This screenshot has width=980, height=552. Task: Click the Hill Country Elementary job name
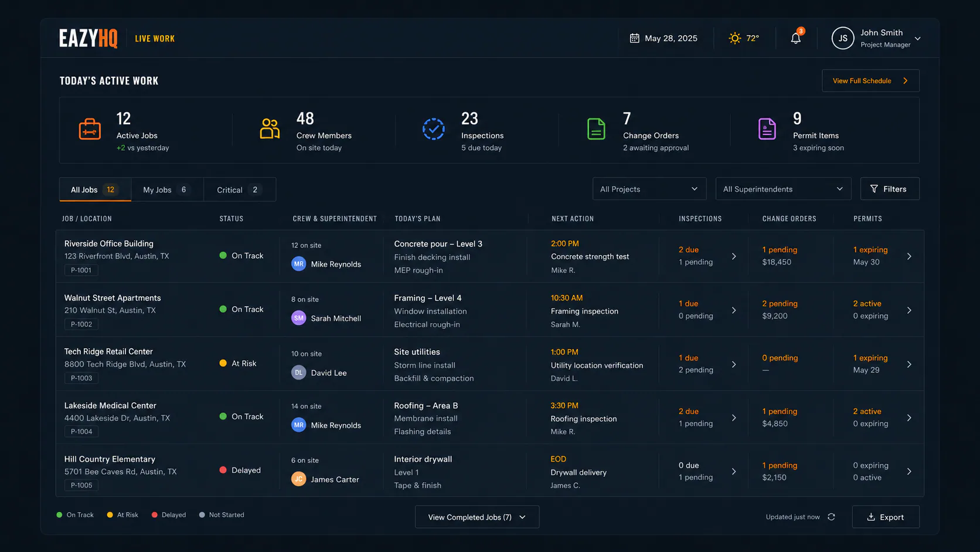[110, 459]
